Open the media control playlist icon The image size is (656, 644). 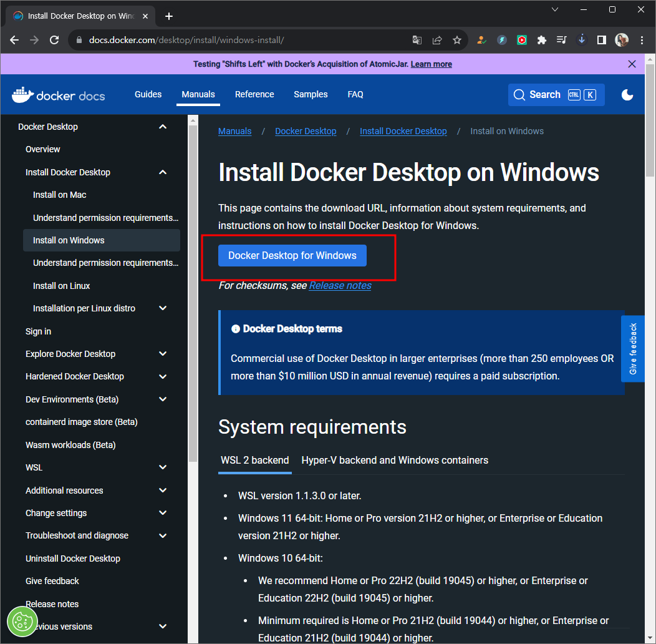pyautogui.click(x=561, y=40)
